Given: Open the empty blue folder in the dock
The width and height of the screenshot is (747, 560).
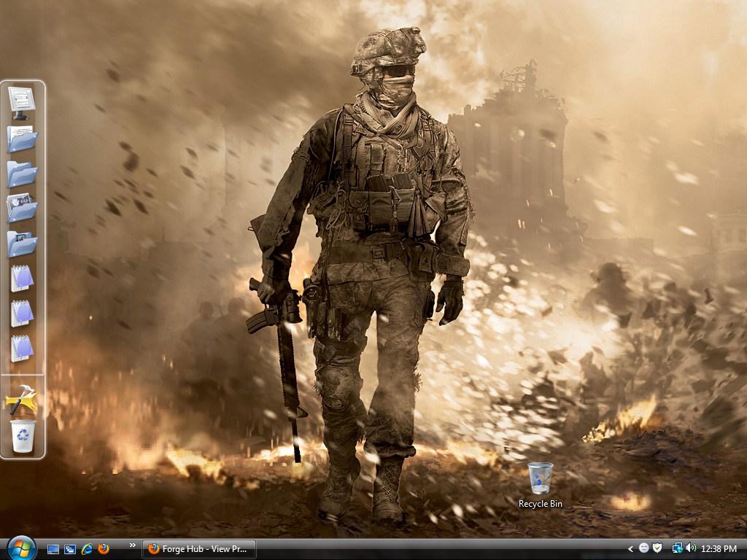Looking at the screenshot, I should point(22,174).
